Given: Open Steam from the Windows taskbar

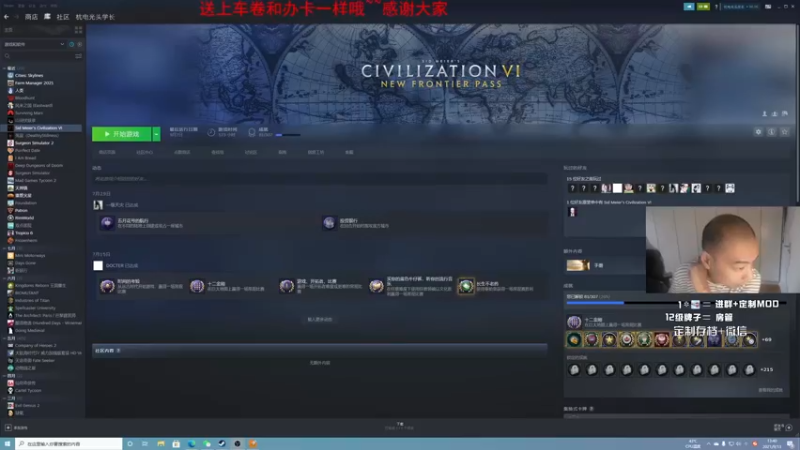Looking at the screenshot, I should (222, 444).
